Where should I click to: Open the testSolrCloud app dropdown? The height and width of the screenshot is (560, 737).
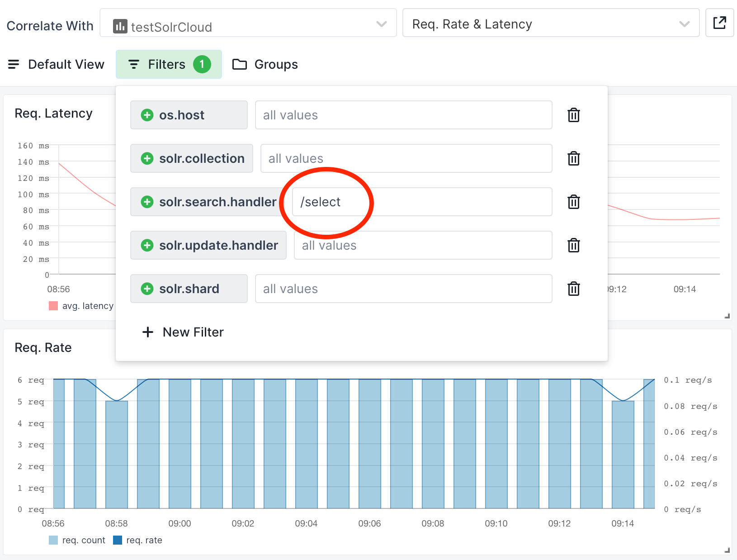pos(248,23)
